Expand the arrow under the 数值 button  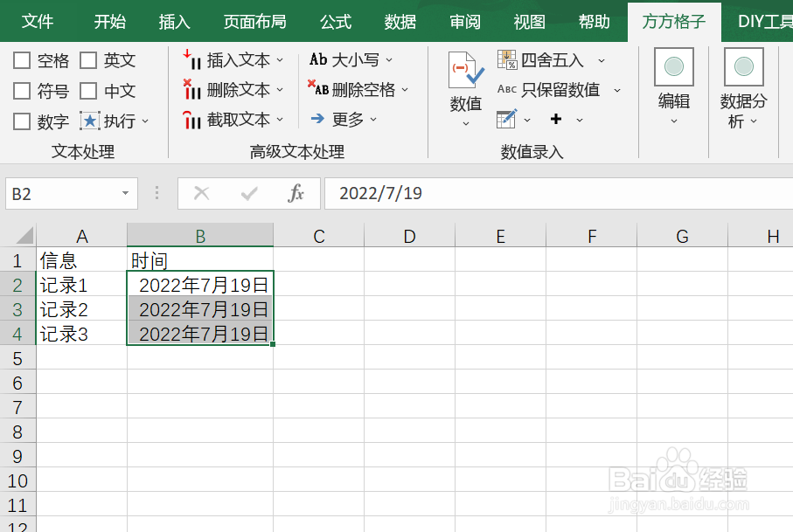[x=466, y=123]
